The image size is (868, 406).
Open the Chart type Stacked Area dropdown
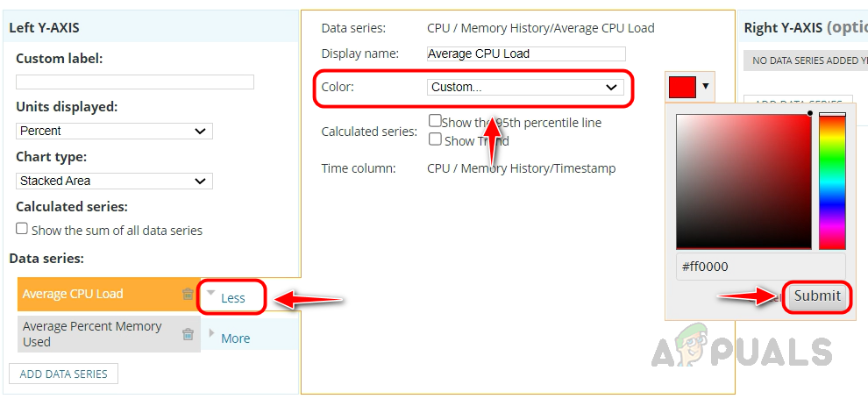(114, 181)
